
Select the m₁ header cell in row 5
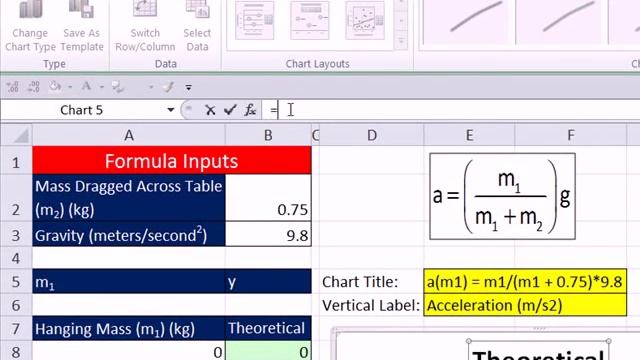[129, 281]
